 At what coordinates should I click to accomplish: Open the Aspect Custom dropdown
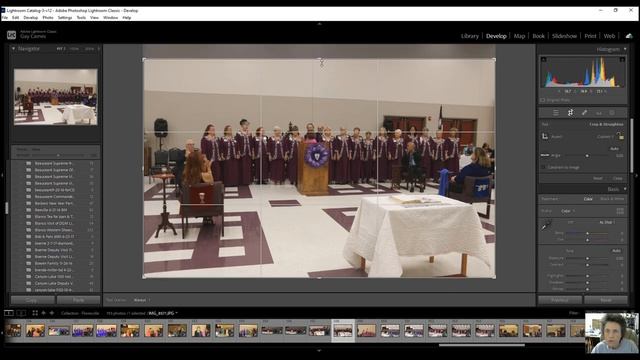(605, 137)
